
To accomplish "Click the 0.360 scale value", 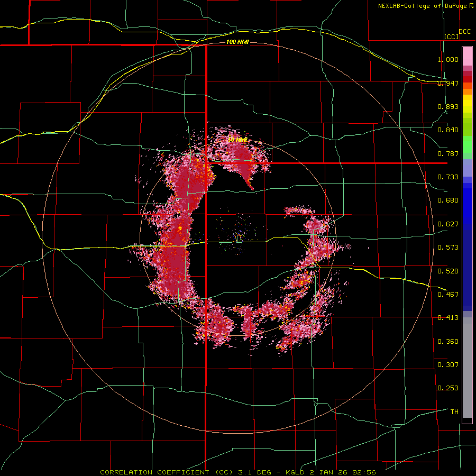I will 448,342.
